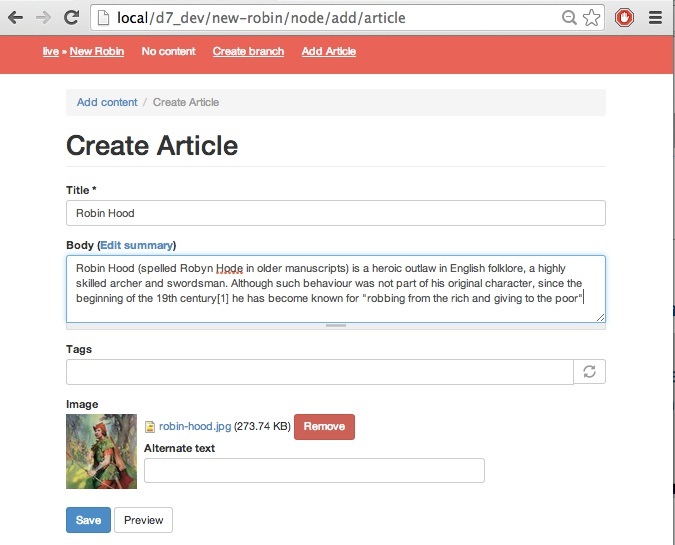Image resolution: width=675 pixels, height=545 pixels.
Task: Click the browser back arrow
Action: [x=15, y=18]
